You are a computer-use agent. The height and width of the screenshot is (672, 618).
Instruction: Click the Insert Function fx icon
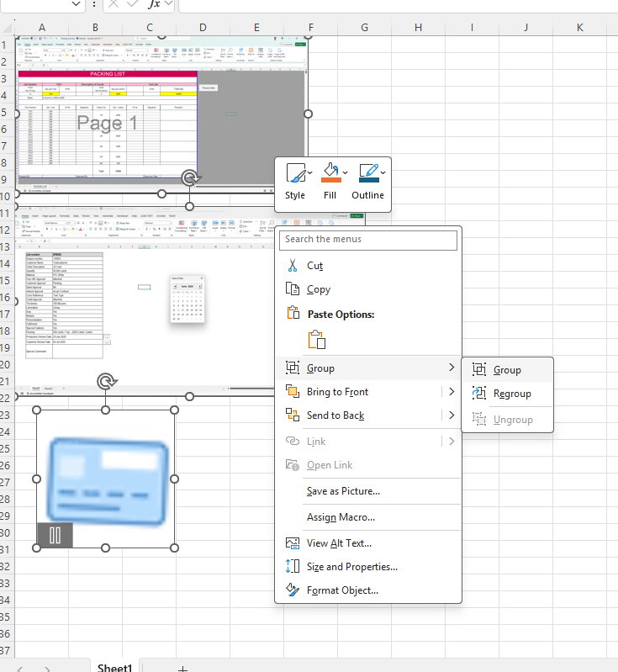[x=153, y=4]
